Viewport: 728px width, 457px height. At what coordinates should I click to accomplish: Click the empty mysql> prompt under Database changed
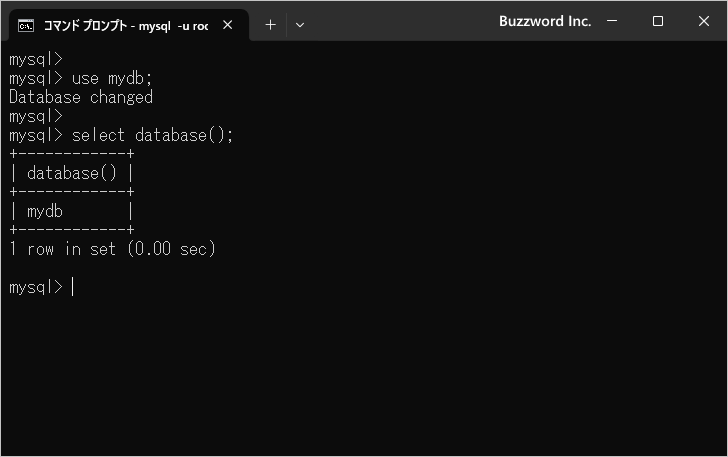pos(36,116)
